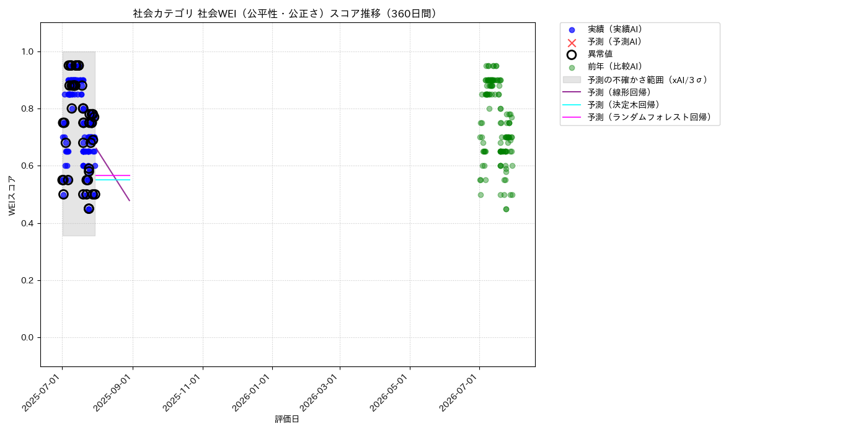Click y-axis tick label 0.0
Image resolution: width=868 pixels, height=434 pixels.
pyautogui.click(x=29, y=337)
